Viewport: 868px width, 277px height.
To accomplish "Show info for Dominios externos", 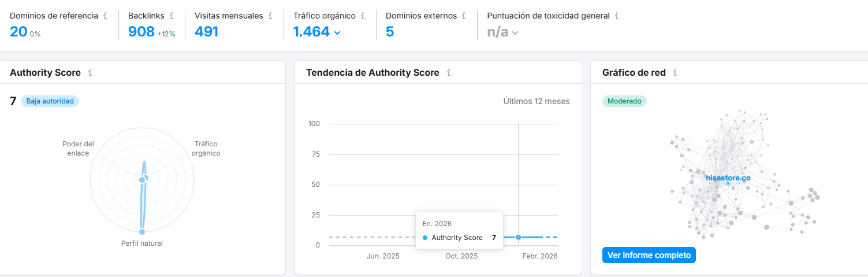I will tap(464, 16).
